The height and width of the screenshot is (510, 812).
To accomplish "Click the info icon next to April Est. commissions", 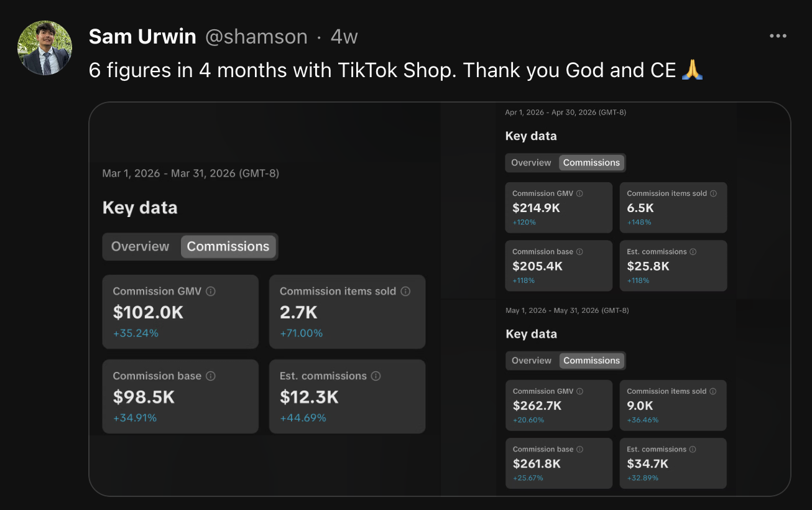I will (693, 252).
